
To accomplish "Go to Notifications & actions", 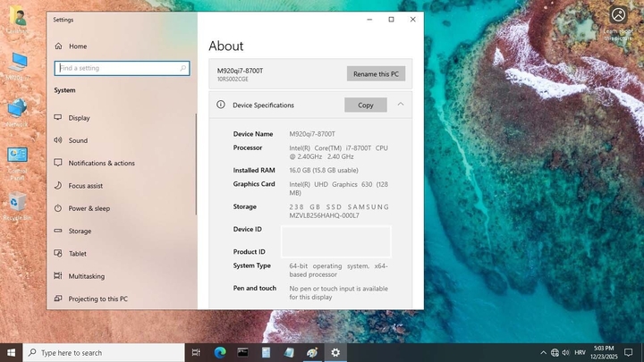I will (x=101, y=163).
